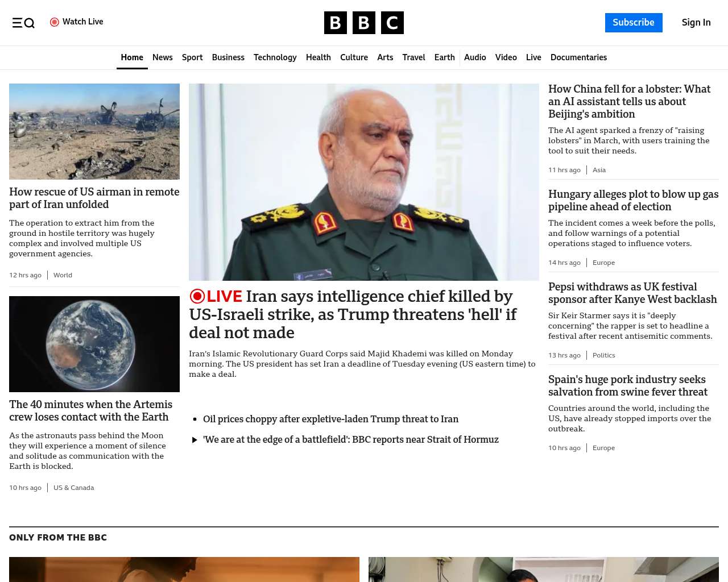728x582 pixels.
Task: Open Oil prices choppy story link
Action: [330, 419]
